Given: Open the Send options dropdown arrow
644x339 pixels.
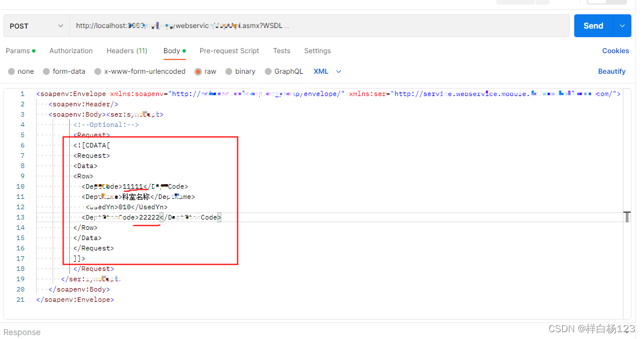Looking at the screenshot, I should 622,25.
